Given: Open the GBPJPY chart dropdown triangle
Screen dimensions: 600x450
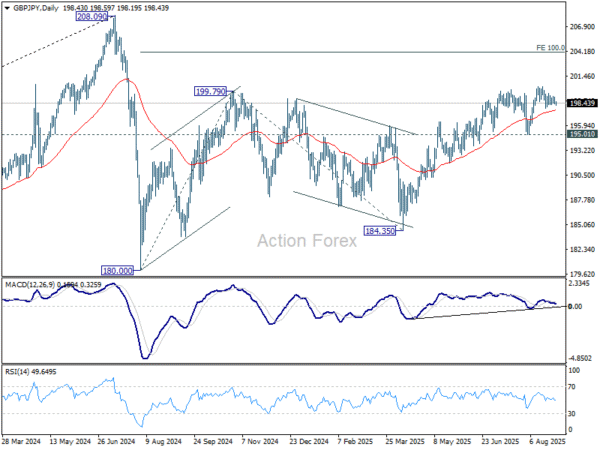Looking at the screenshot, I should click(x=7, y=8).
